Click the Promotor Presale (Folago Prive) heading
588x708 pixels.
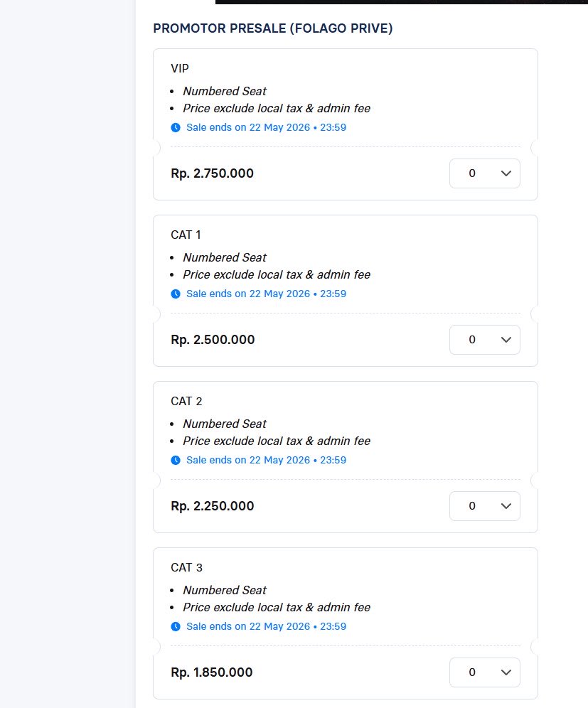[273, 28]
